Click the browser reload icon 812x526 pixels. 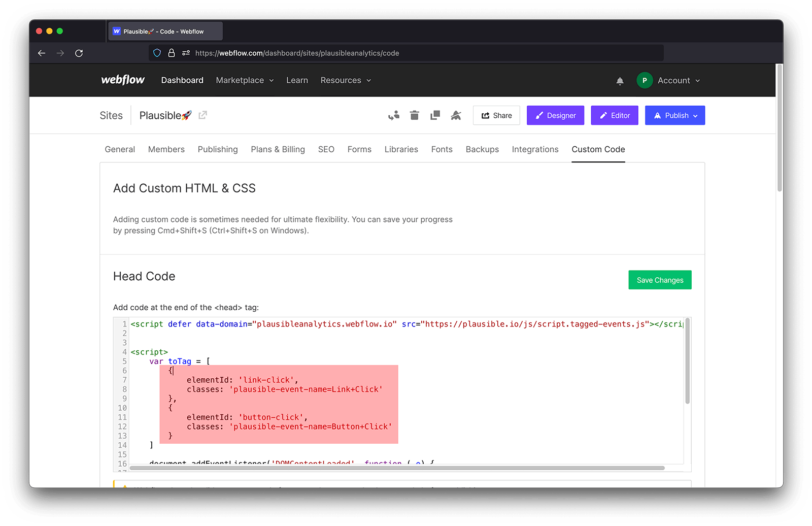tap(79, 53)
